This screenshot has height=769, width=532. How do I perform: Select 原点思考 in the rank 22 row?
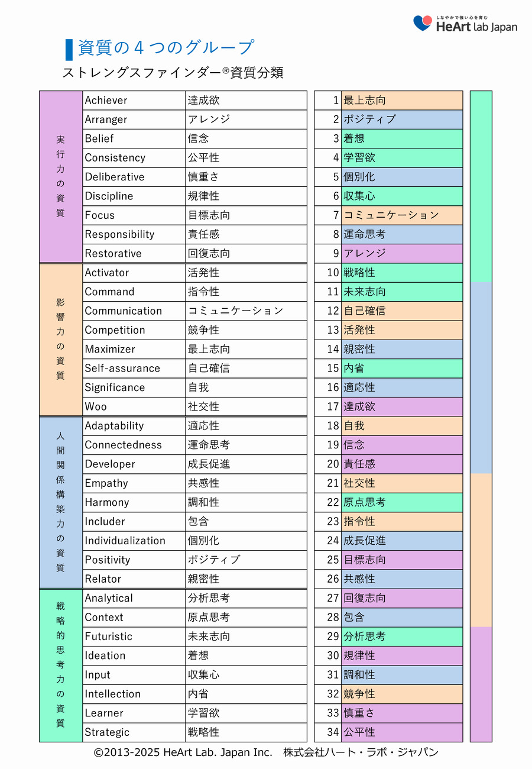[402, 502]
